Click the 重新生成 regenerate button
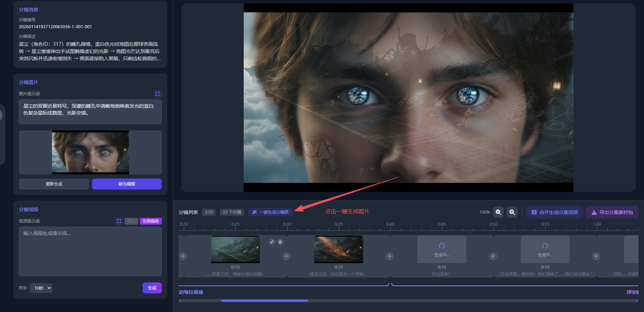Screen dimensions: 644x312 coord(54,184)
